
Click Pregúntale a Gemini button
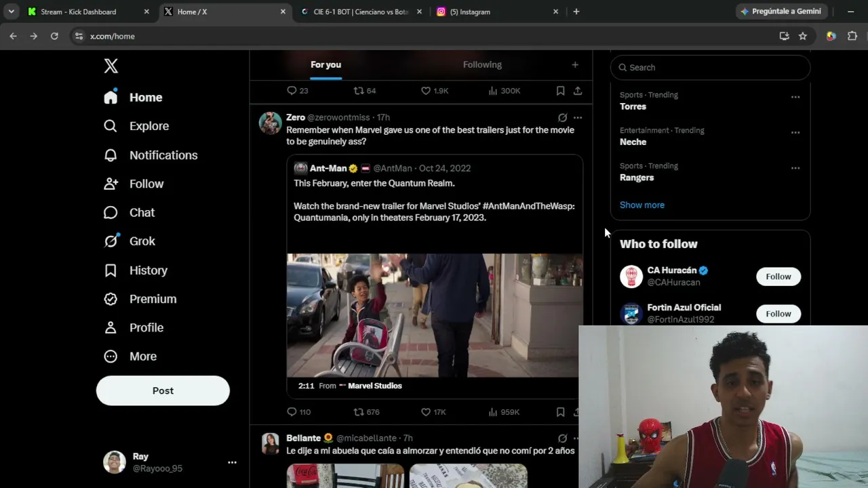click(x=781, y=12)
